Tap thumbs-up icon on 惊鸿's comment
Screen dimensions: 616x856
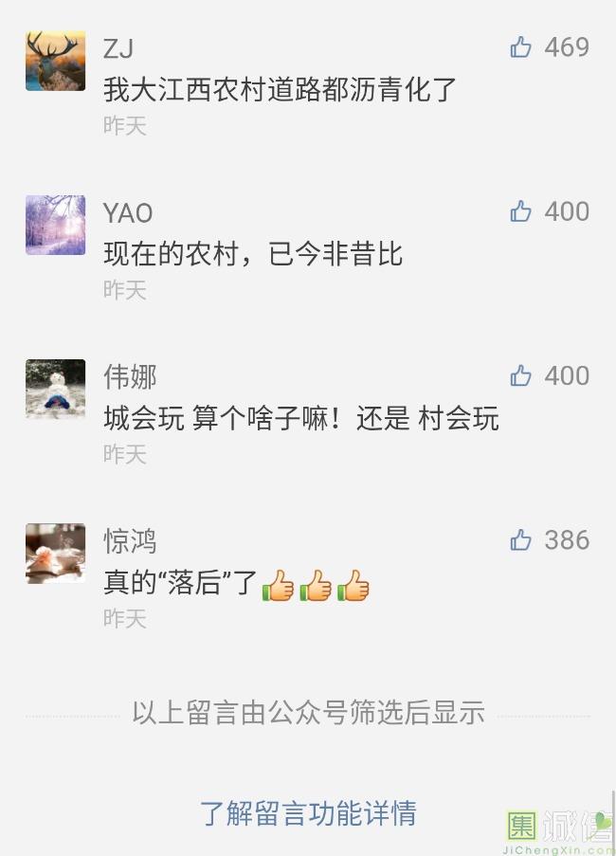click(520, 540)
